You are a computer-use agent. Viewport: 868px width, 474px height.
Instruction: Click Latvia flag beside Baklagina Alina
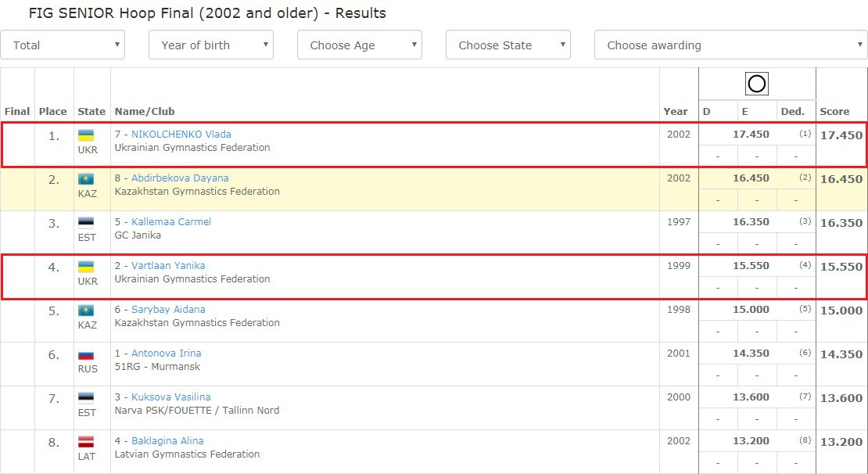tap(88, 442)
